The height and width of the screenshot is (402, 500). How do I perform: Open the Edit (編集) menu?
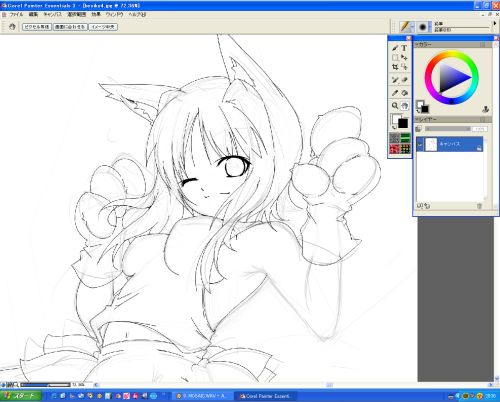tap(33, 15)
